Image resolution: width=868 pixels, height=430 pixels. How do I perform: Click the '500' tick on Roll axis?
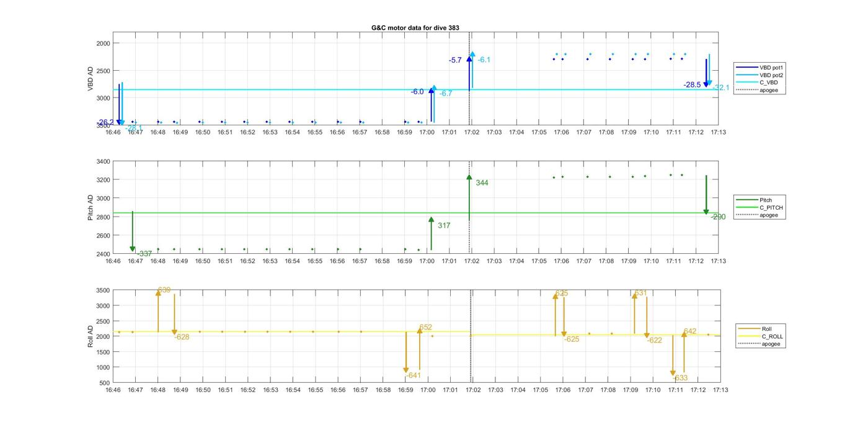(x=104, y=383)
